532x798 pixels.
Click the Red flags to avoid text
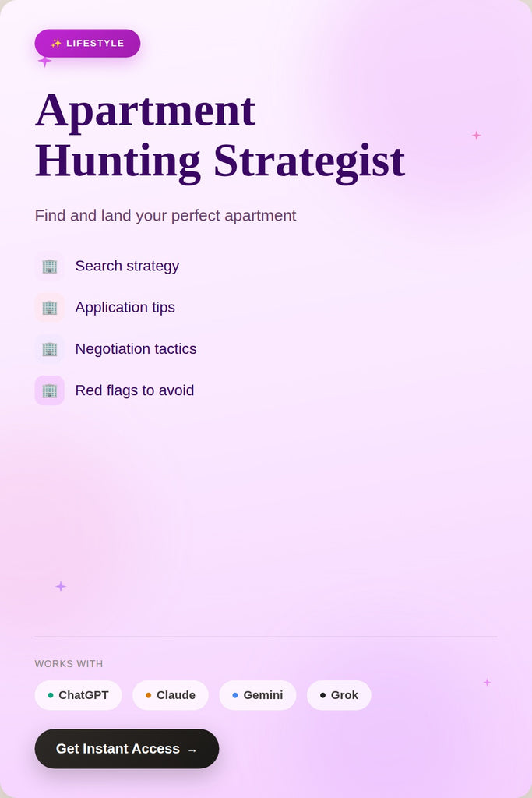click(135, 390)
